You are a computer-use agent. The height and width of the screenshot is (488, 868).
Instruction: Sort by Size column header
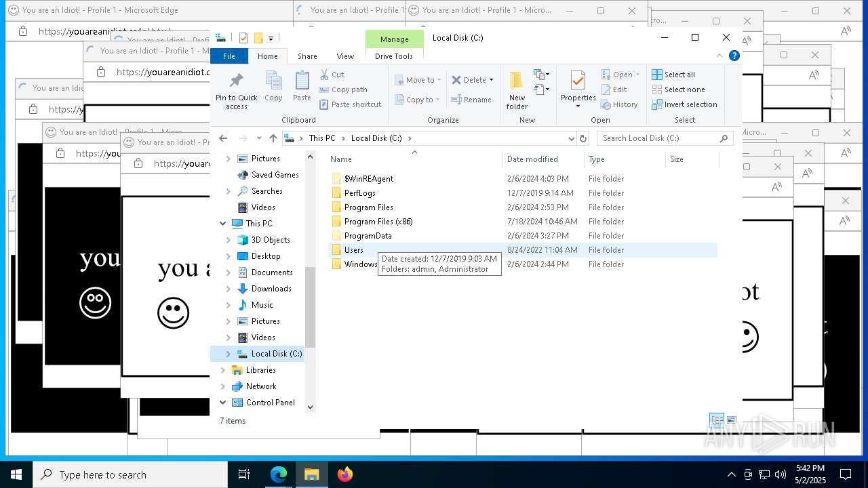coord(692,159)
